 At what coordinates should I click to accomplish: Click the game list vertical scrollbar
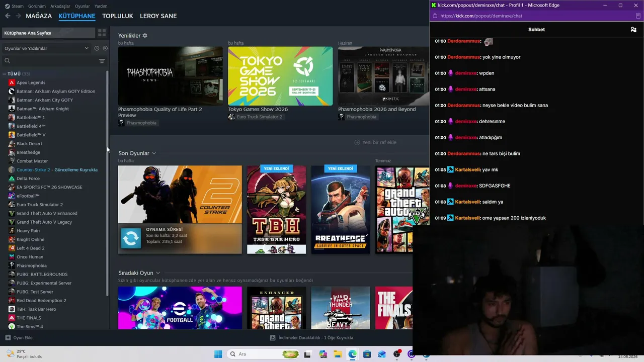(x=108, y=184)
